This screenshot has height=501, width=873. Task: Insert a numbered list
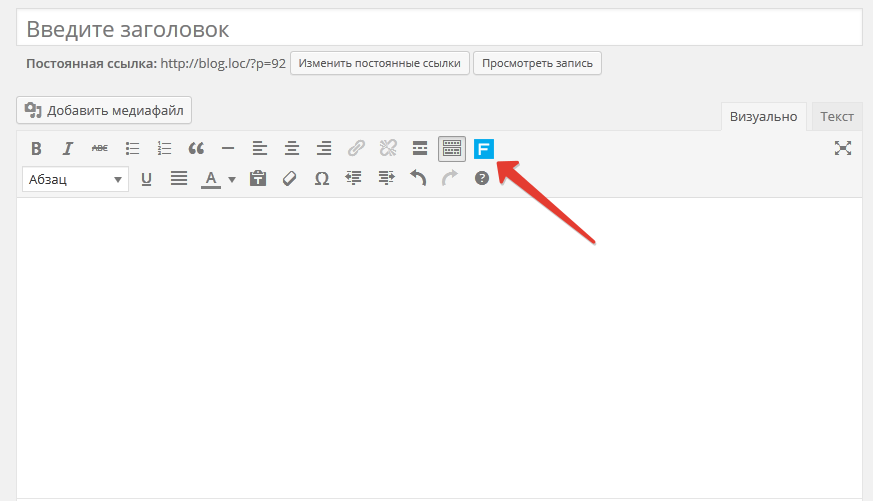coord(164,149)
